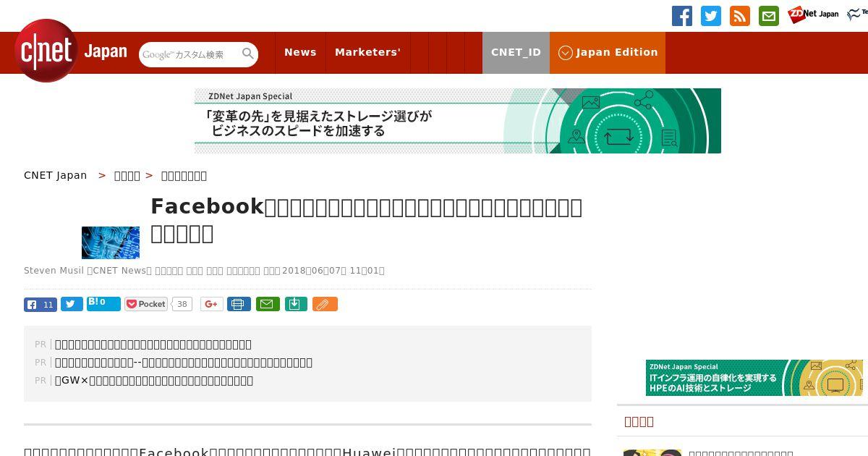Focus the Google custom search field

(190, 54)
